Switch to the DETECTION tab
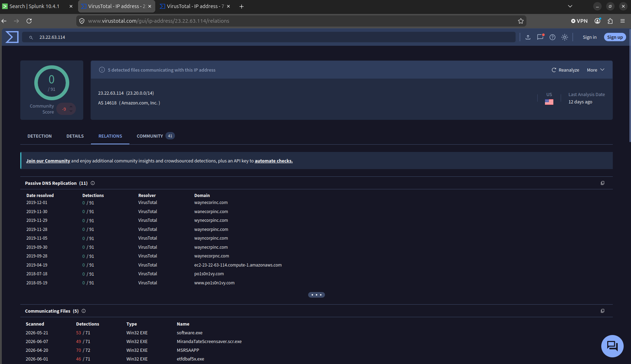This screenshot has width=631, height=364. [x=40, y=136]
